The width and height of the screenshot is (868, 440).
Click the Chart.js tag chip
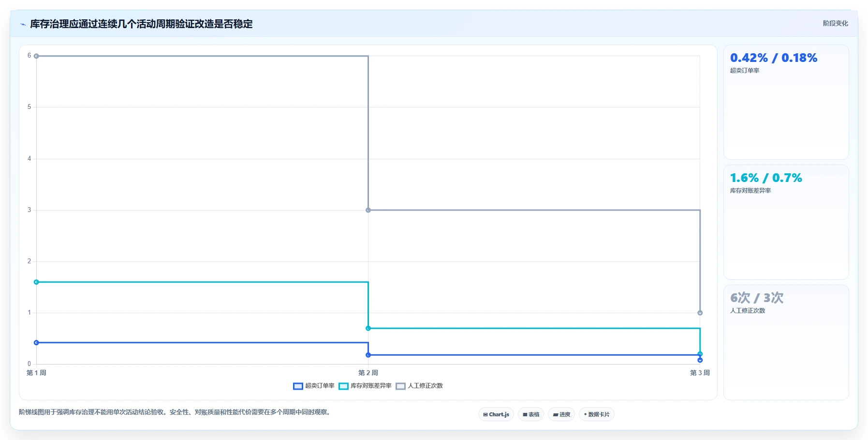[496, 414]
